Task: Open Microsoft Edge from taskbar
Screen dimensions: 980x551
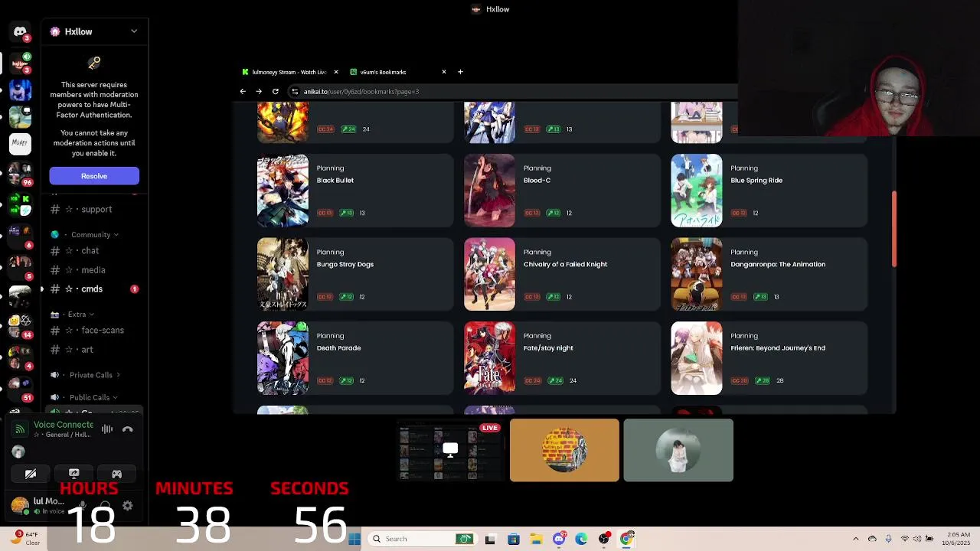Action: [x=581, y=539]
